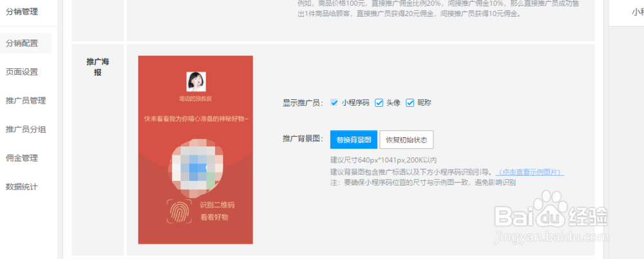Go to 页面设置 in sidebar

[22, 72]
